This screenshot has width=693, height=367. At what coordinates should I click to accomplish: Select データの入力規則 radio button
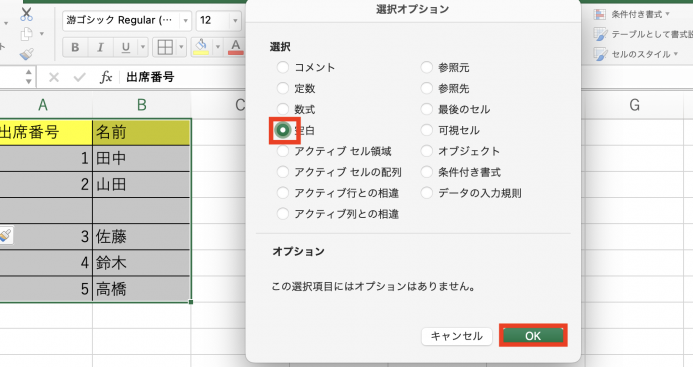coord(426,193)
